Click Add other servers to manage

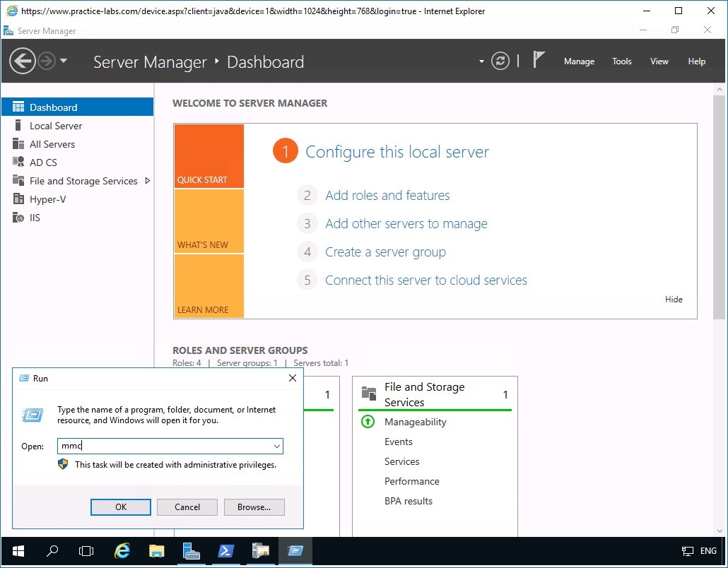coord(406,224)
